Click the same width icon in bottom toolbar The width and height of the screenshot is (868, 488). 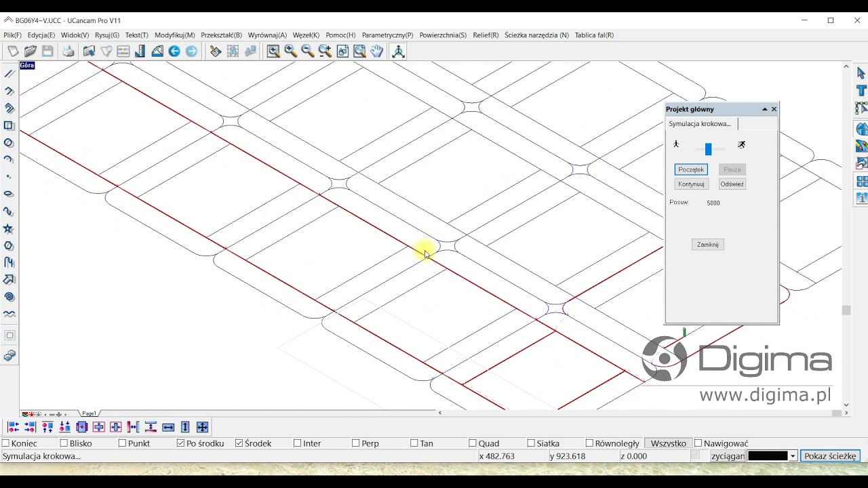(168, 427)
